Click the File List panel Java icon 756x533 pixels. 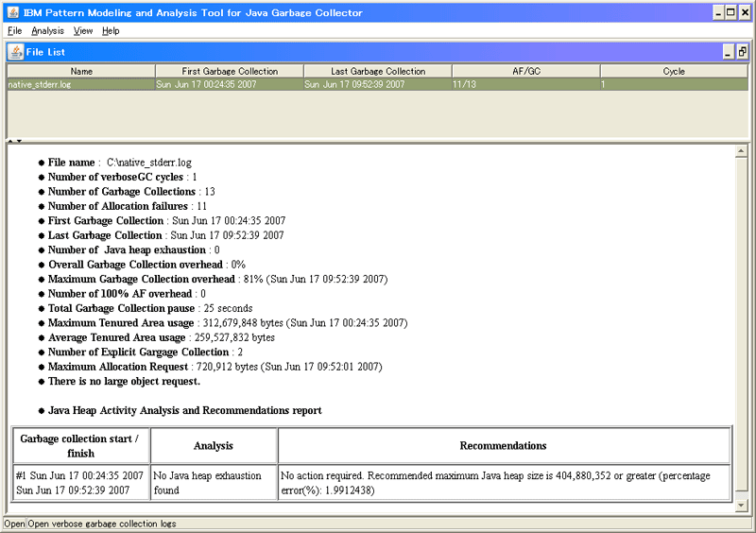point(16,52)
